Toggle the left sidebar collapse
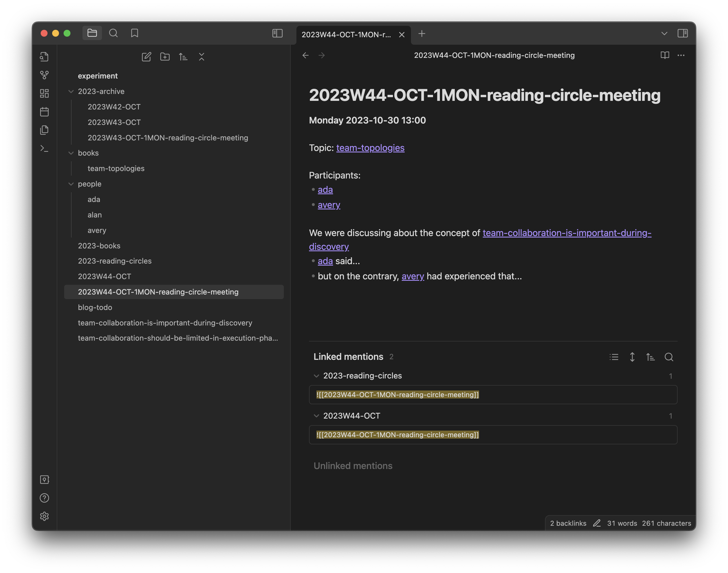 [x=277, y=33]
